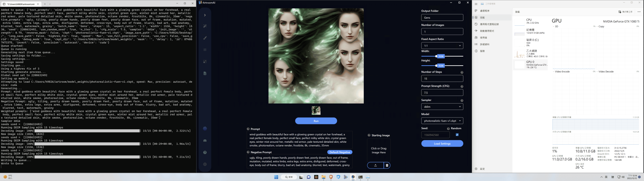Toggle the Random seed checkbox
The image size is (644, 181).
(x=457, y=135)
